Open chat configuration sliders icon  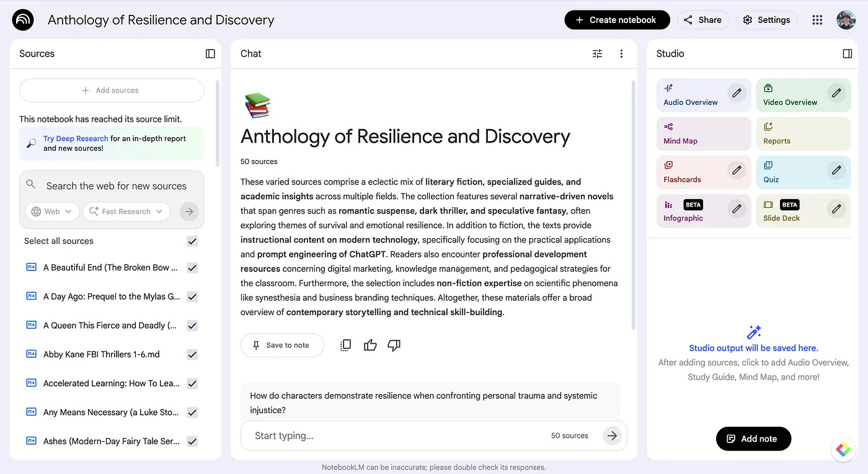[x=597, y=53]
